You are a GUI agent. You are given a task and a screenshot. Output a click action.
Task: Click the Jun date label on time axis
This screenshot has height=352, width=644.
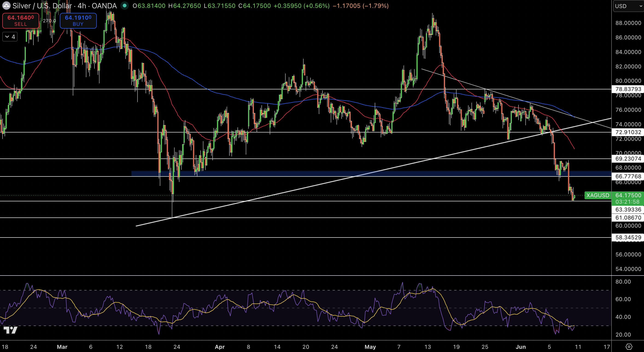(521, 347)
